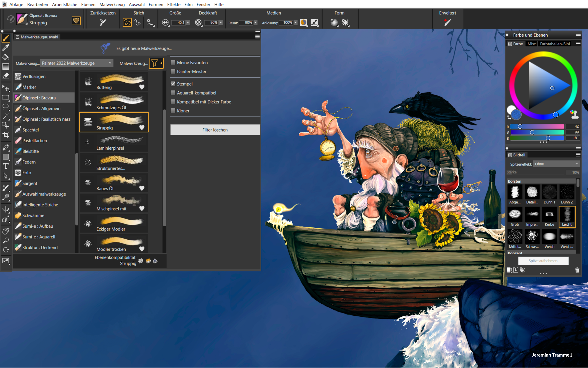588x368 pixels.
Task: Select the Dropper tool
Action: [x=6, y=47]
